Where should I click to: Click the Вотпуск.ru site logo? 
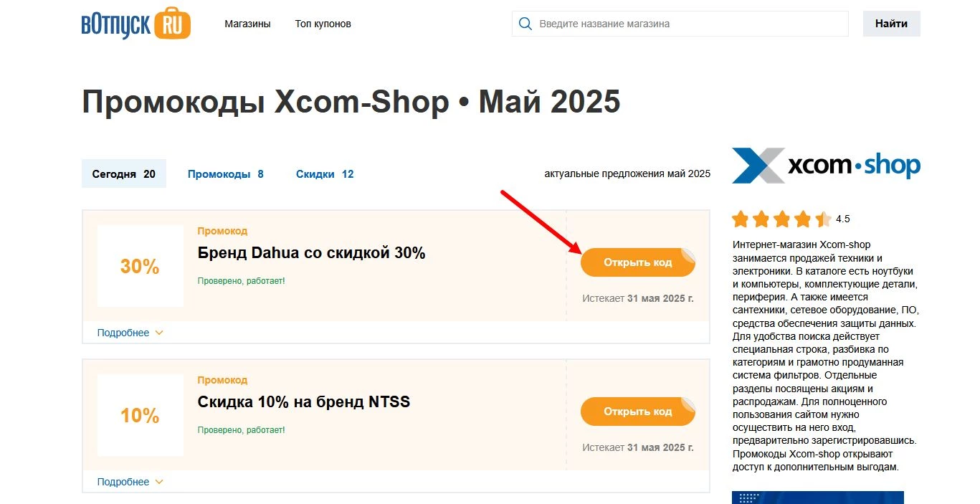pos(135,23)
